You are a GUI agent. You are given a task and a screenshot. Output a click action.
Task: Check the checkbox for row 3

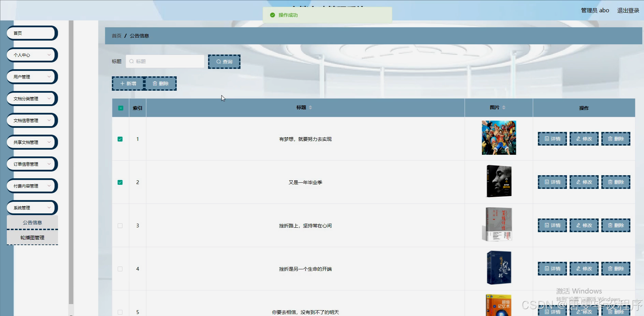(x=120, y=226)
